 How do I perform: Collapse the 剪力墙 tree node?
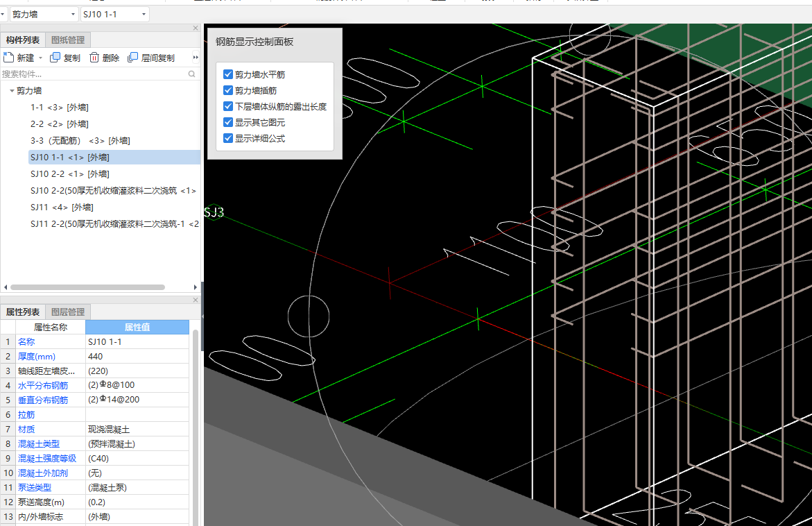[12, 91]
